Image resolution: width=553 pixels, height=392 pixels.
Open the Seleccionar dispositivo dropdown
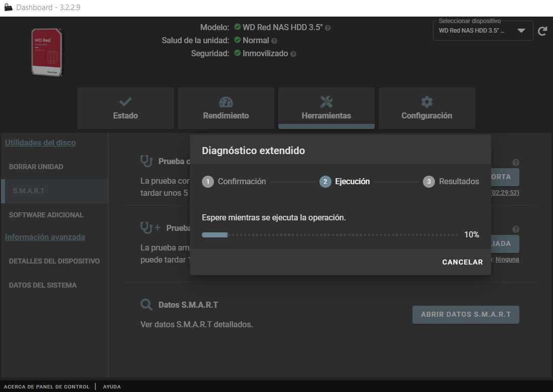coord(483,31)
